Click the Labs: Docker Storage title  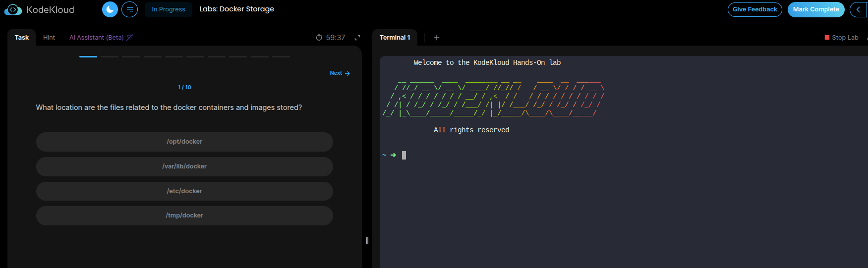pos(237,9)
